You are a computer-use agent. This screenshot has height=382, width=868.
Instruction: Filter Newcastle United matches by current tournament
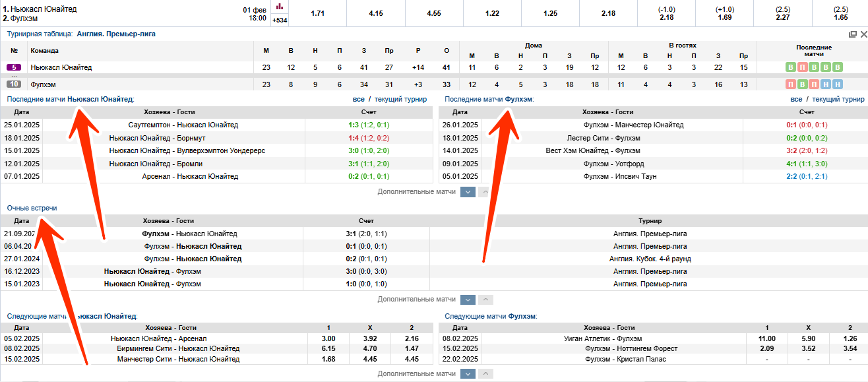tap(400, 99)
